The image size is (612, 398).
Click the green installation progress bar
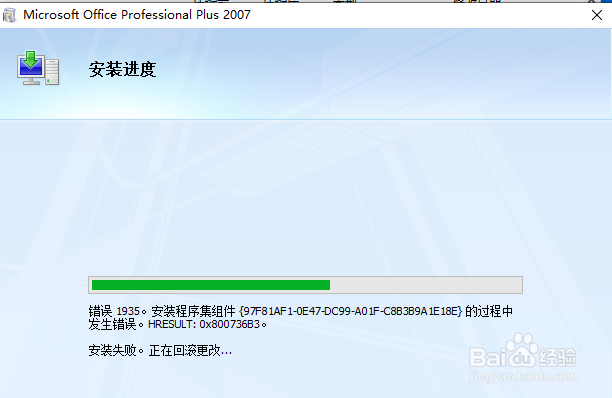(x=305, y=285)
